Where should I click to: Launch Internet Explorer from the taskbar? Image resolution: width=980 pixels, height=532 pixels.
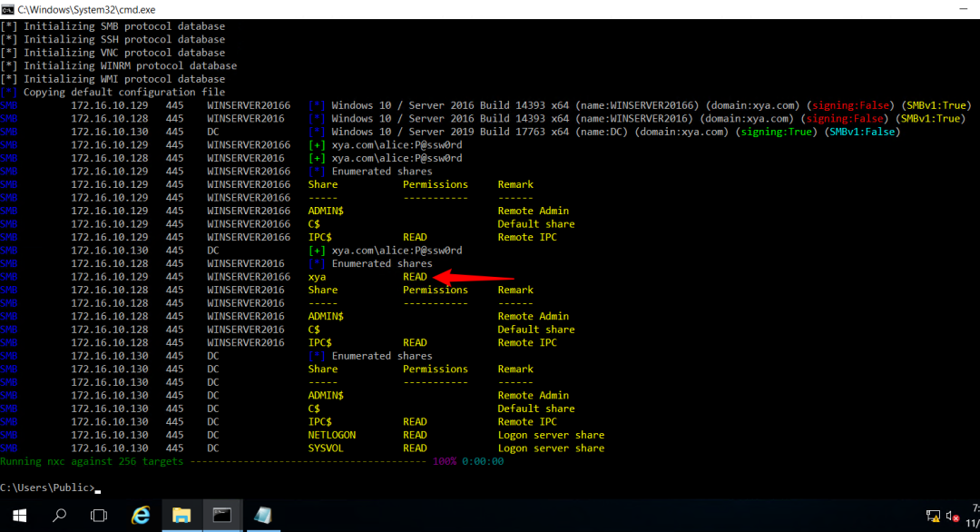point(141,516)
